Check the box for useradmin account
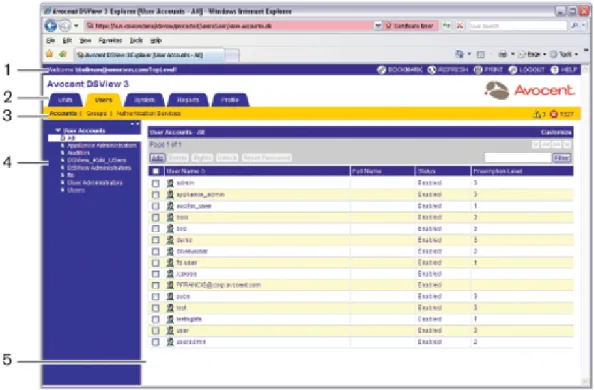 [x=155, y=342]
